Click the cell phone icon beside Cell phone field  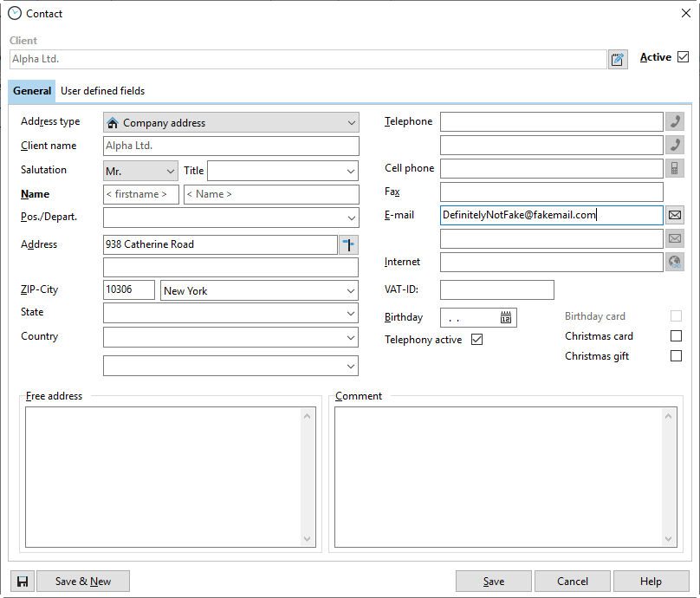pos(675,168)
